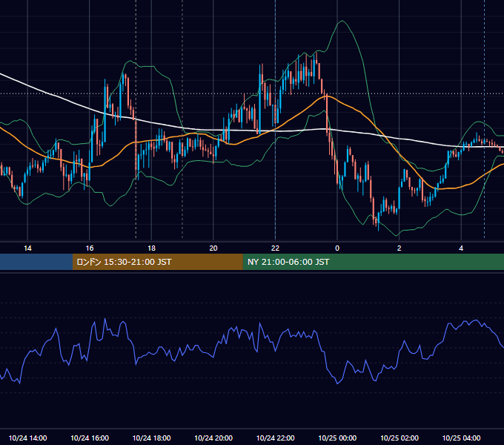
Task: Click the 10/24 22:00 date label
Action: (x=275, y=438)
